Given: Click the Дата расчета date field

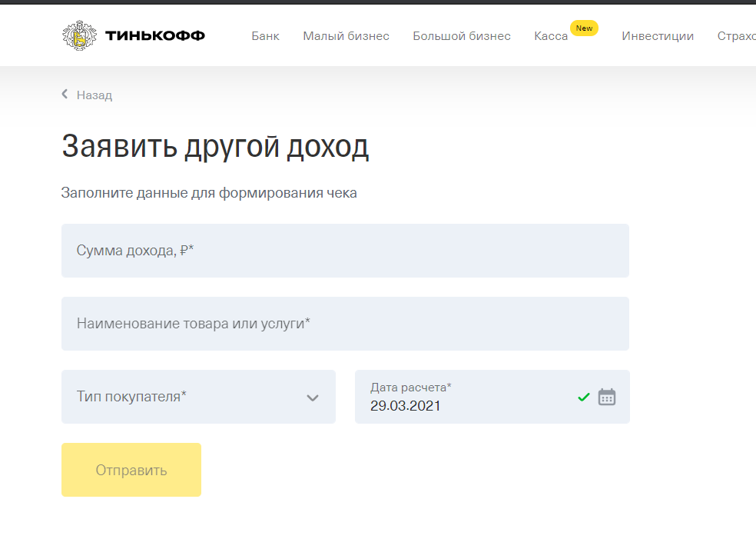Looking at the screenshot, I should 492,397.
